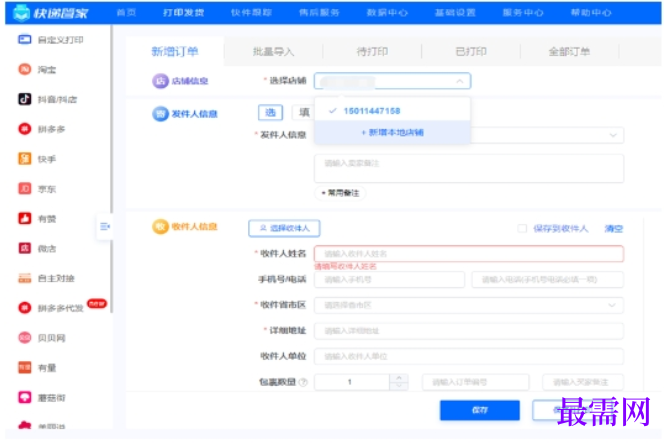669x443 pixels.
Task: Select the 淘宝 platform icon
Action: click(24, 69)
